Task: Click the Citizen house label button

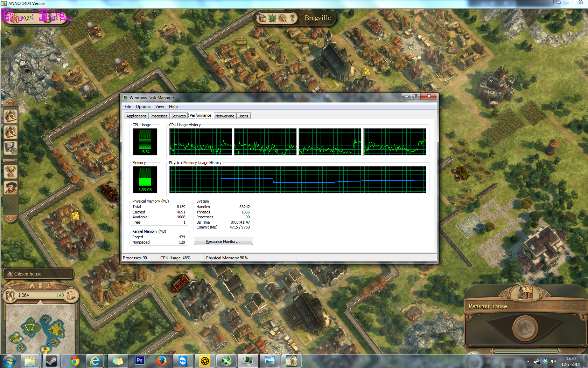Action: [38, 274]
